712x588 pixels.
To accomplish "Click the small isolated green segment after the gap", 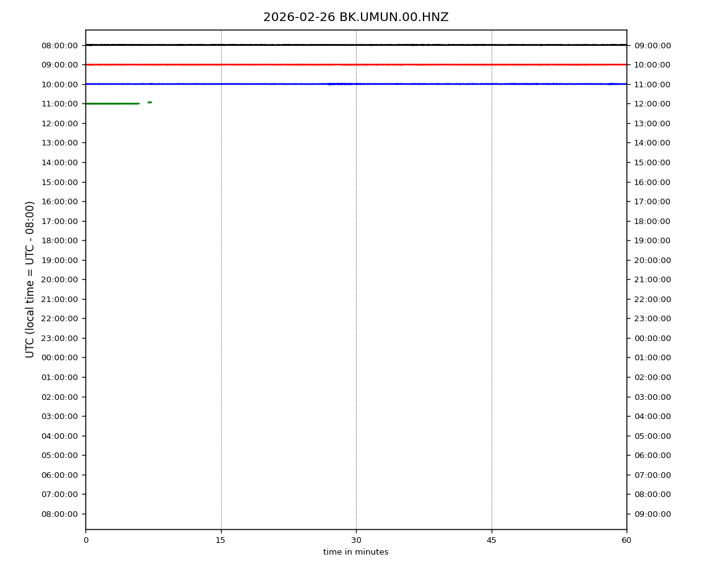I will click(149, 102).
